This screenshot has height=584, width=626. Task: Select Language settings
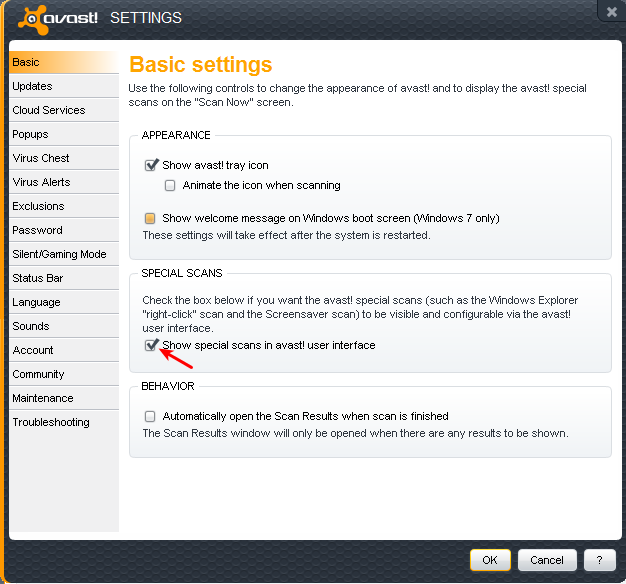(64, 302)
